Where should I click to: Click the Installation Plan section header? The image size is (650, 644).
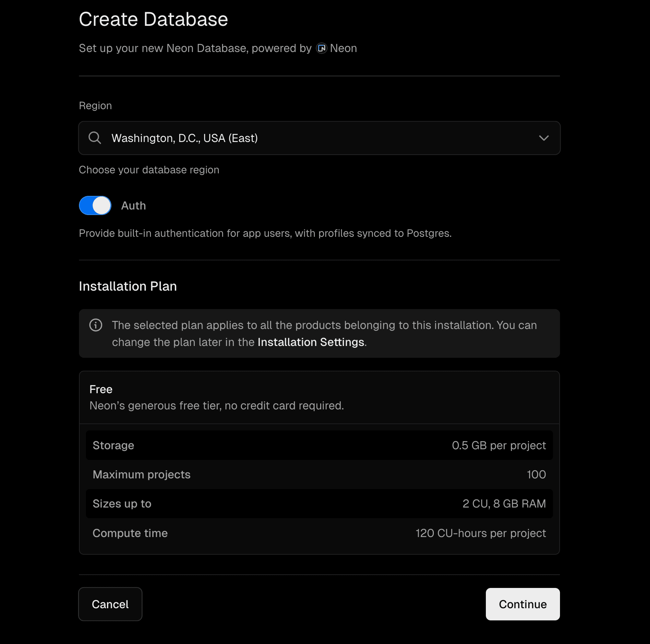point(128,286)
